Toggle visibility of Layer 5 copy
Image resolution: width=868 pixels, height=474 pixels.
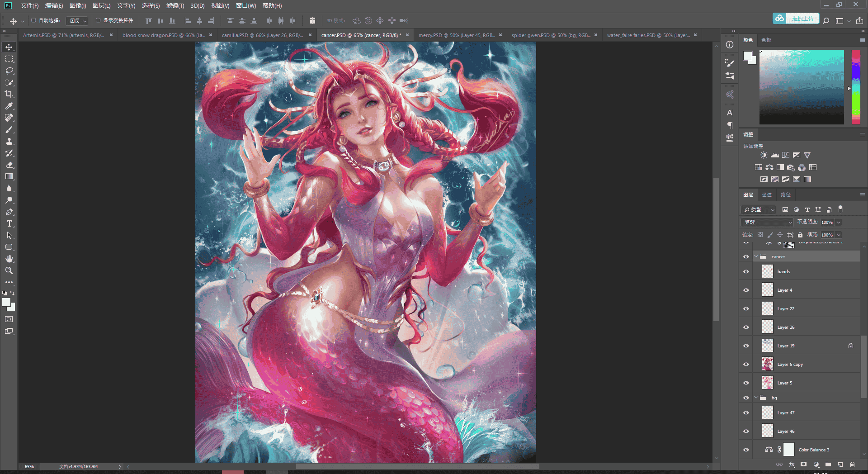(746, 365)
